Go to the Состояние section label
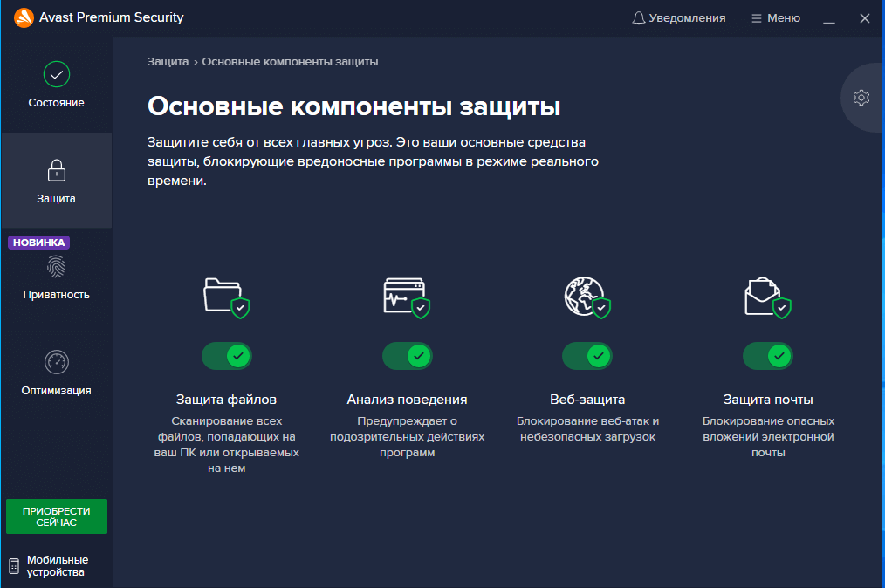 (57, 103)
